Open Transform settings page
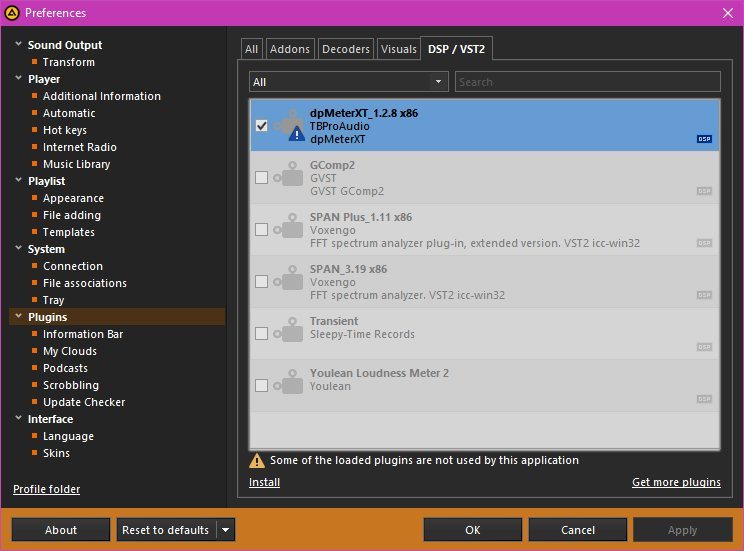Viewport: 744px width, 551px height. coord(69,62)
